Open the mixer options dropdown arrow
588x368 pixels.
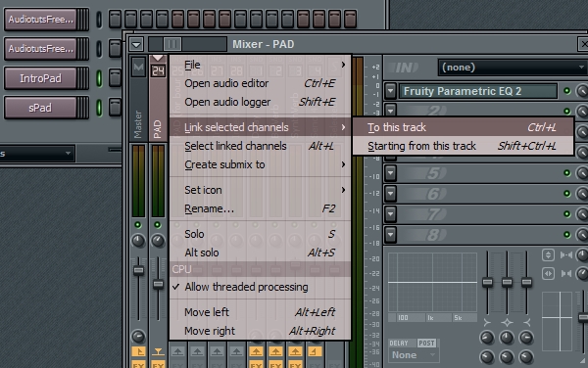click(x=136, y=45)
